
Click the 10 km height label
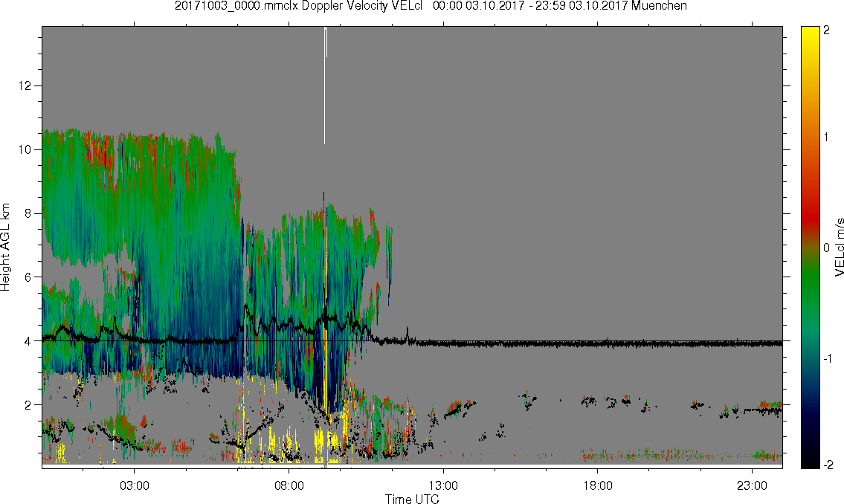click(x=25, y=149)
